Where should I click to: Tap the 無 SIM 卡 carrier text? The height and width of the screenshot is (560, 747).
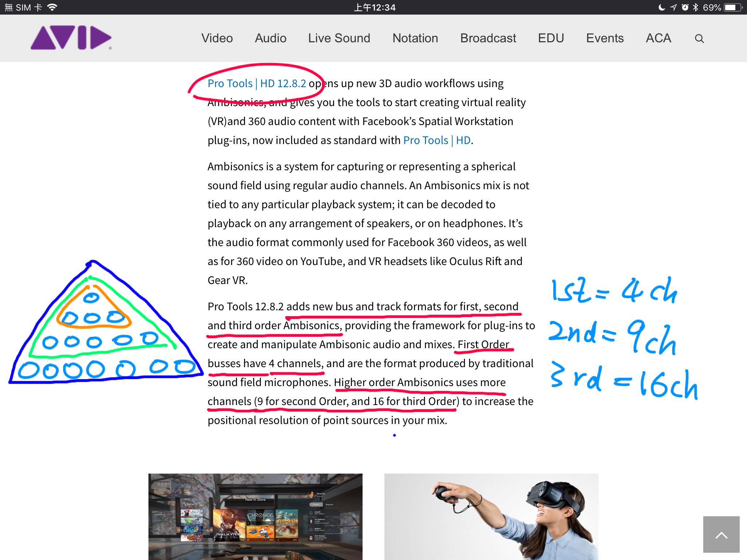coord(23,7)
